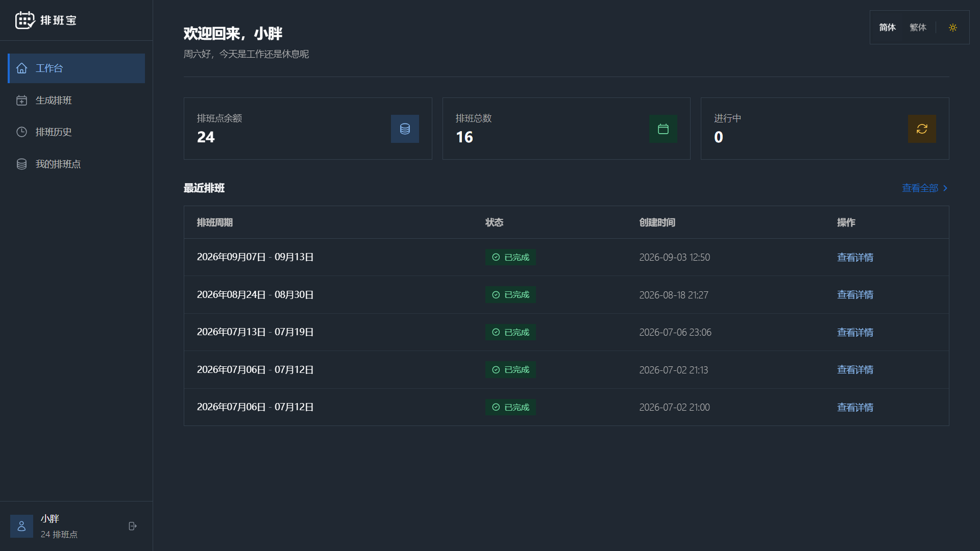View details for 09月07日 - 09月13日 schedule

point(855,257)
